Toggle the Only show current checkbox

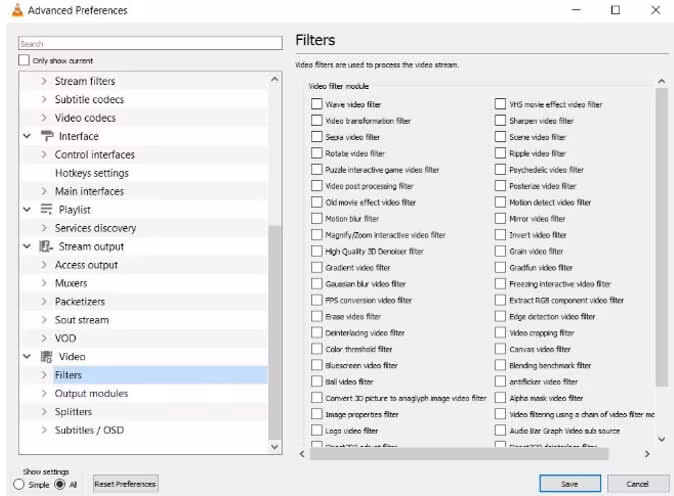tap(24, 60)
